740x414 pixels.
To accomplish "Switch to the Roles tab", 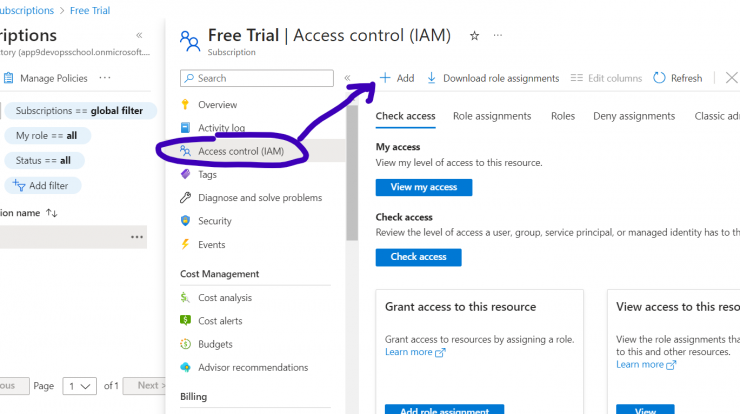I will pyautogui.click(x=563, y=116).
